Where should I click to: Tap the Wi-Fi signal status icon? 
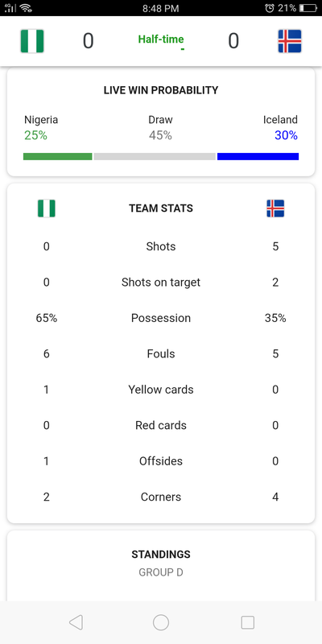[x=26, y=8]
